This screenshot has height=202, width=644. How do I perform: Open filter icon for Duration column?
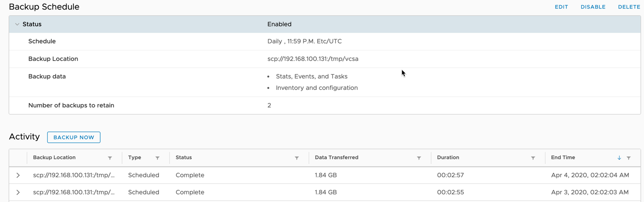533,158
